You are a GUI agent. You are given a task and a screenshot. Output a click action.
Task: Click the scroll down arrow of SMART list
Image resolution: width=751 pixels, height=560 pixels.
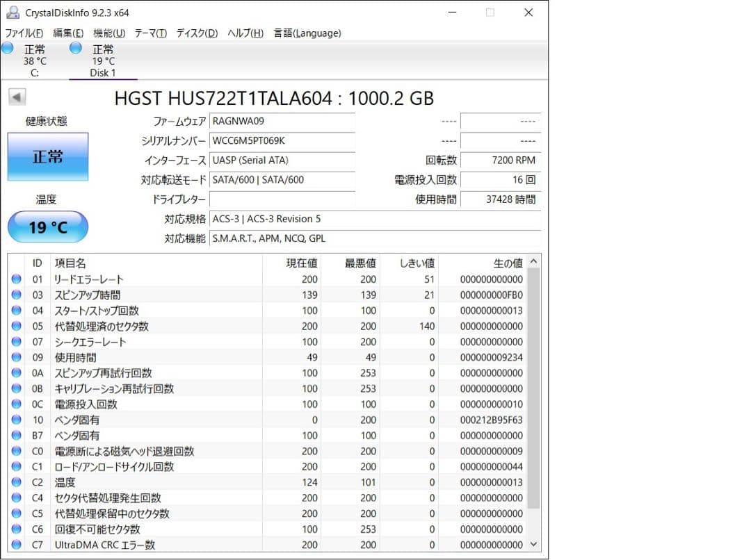533,544
